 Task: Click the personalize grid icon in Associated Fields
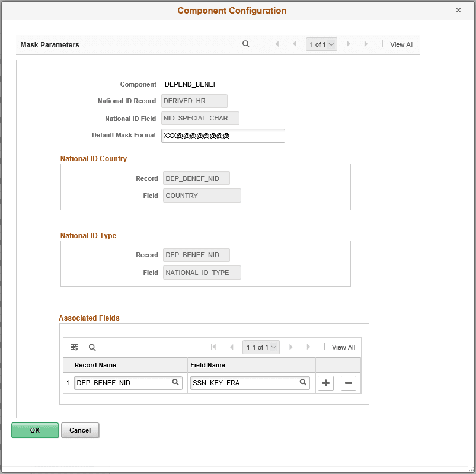(x=74, y=347)
